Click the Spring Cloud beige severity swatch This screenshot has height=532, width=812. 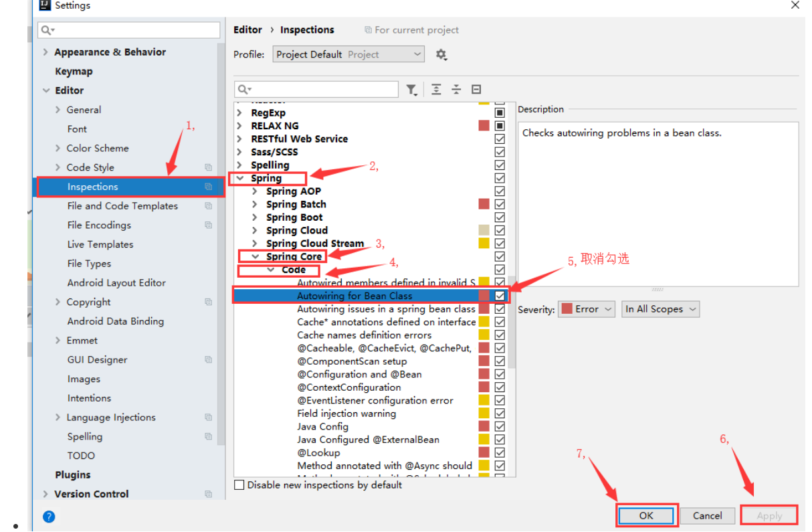[x=484, y=231]
